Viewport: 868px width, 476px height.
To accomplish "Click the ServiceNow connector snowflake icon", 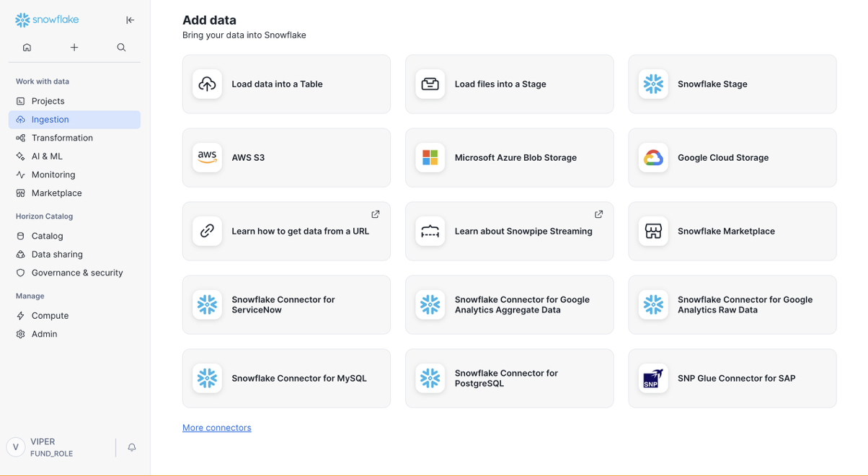I will pyautogui.click(x=208, y=305).
